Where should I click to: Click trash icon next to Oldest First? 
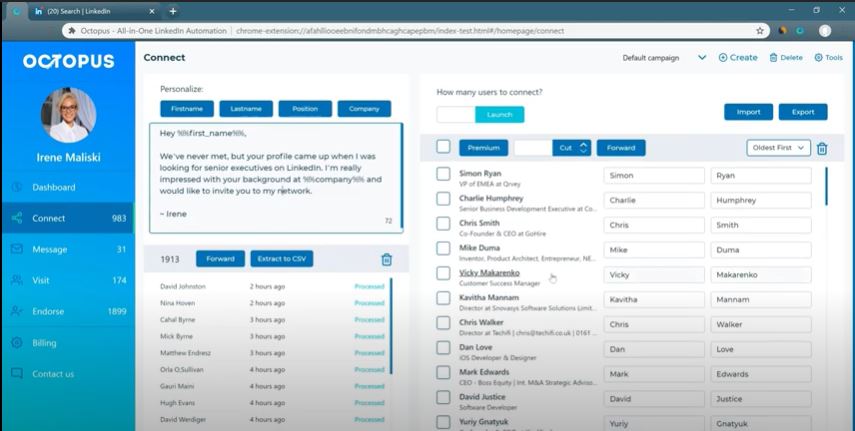point(822,148)
